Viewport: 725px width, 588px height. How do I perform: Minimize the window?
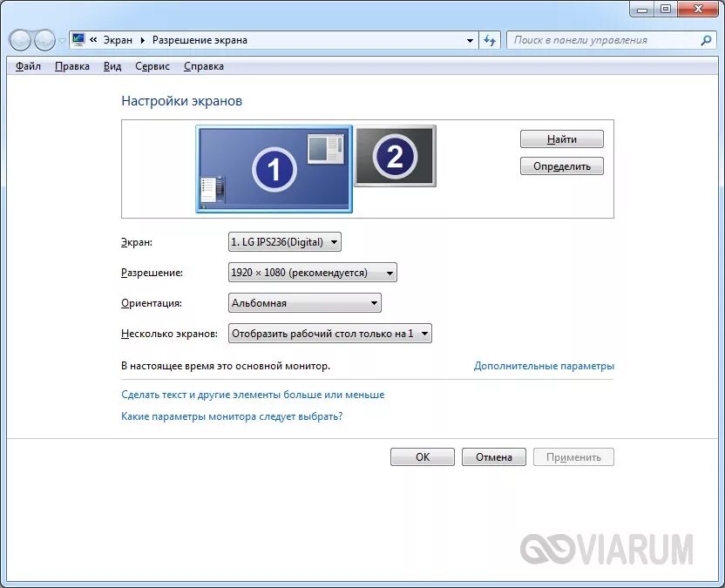pyautogui.click(x=642, y=9)
